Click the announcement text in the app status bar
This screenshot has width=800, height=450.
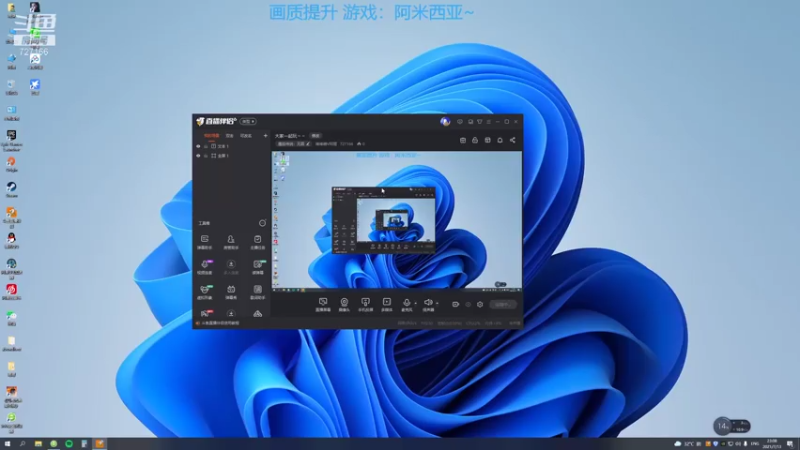tap(220, 323)
